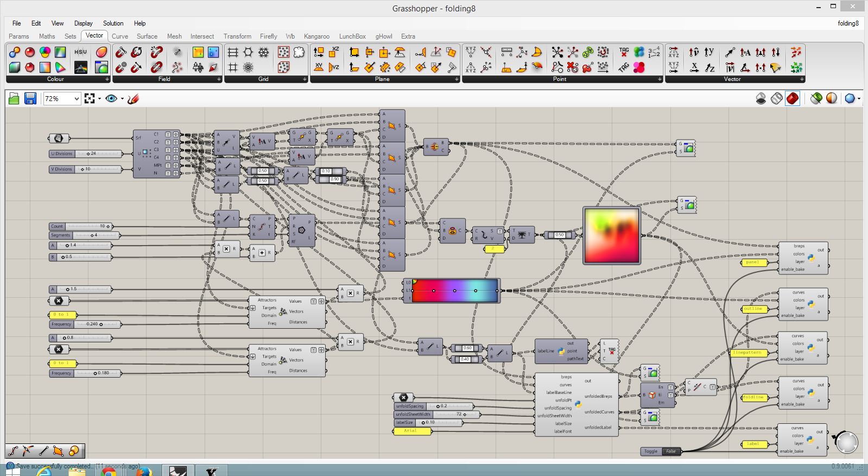Click the U Divisions slider set to 24
The width and height of the screenshot is (868, 476).
pyautogui.click(x=98, y=154)
